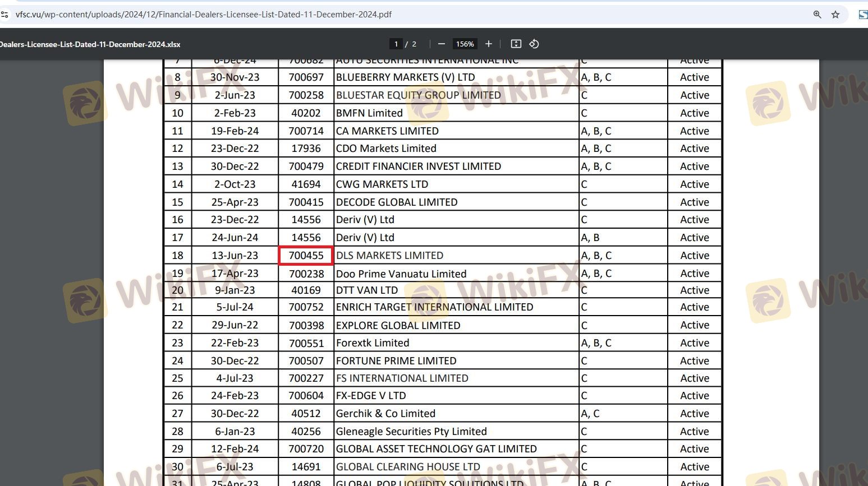This screenshot has width=868, height=486.
Task: Open the address bar zoom magnifier icon
Action: [818, 15]
